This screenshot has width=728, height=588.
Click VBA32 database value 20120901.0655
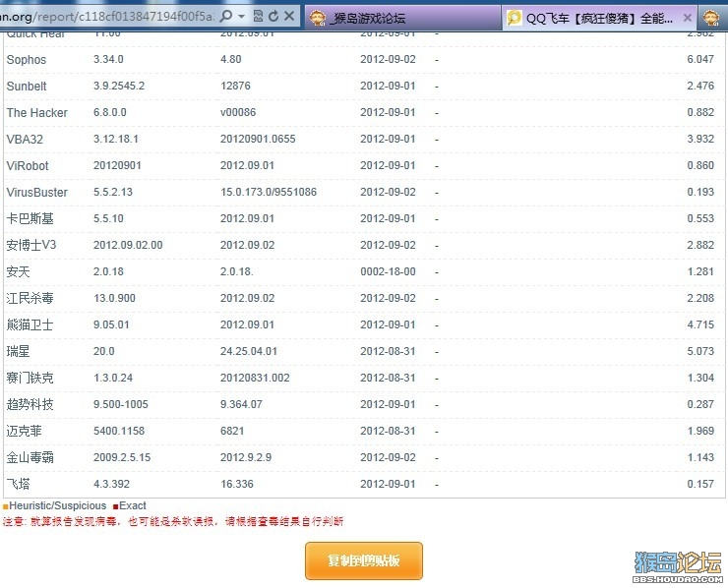pos(258,139)
